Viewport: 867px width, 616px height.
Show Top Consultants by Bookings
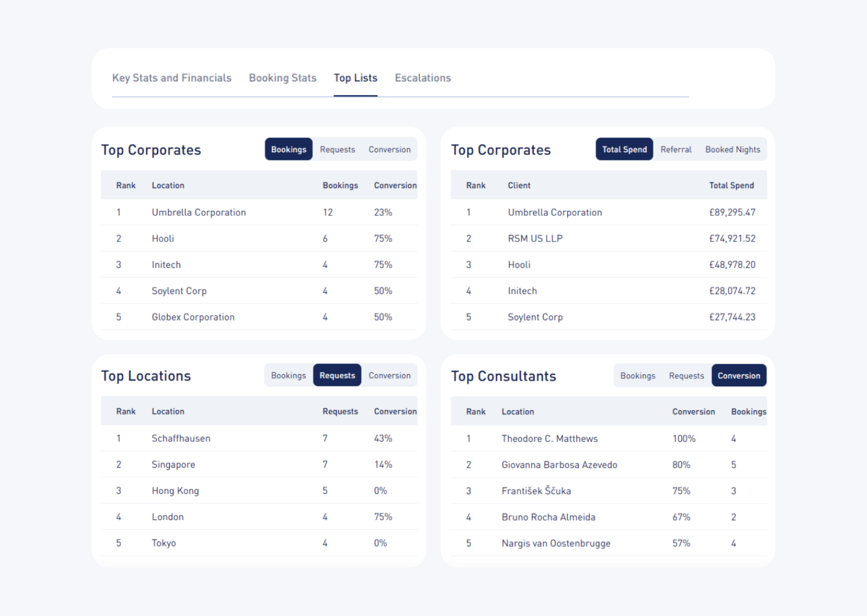638,375
